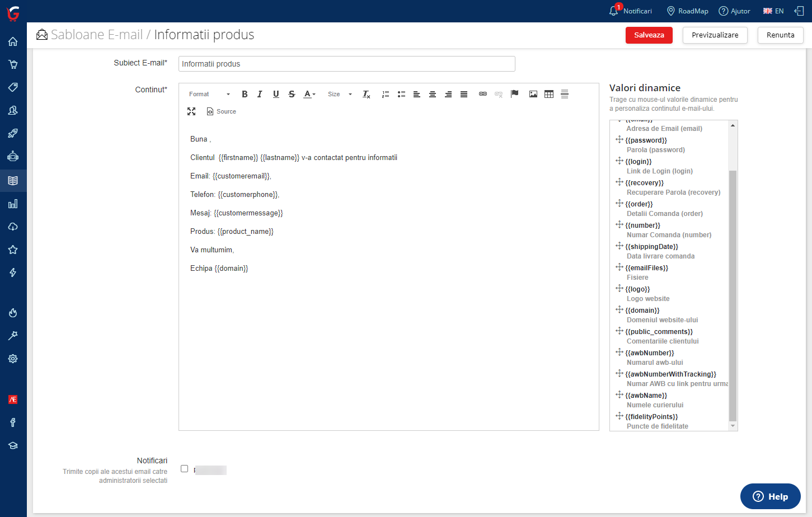The height and width of the screenshot is (517, 812).
Task: Open the bar chart reports section
Action: 13,204
